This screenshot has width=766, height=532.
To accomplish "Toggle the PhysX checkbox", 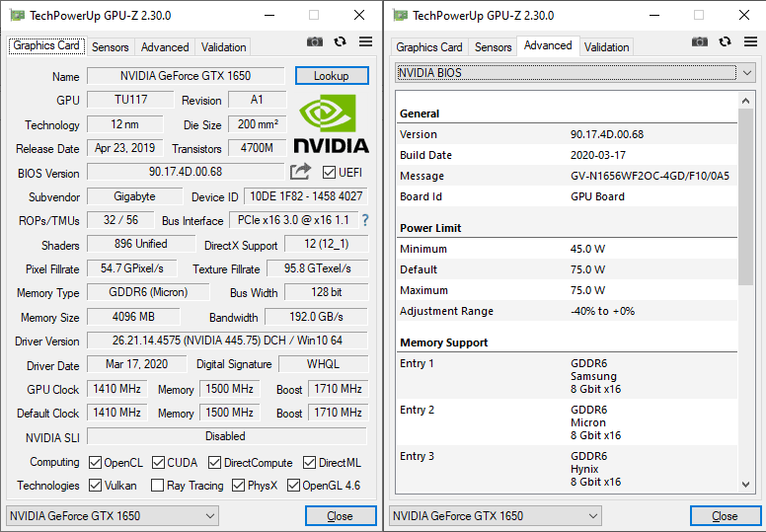I will click(239, 485).
